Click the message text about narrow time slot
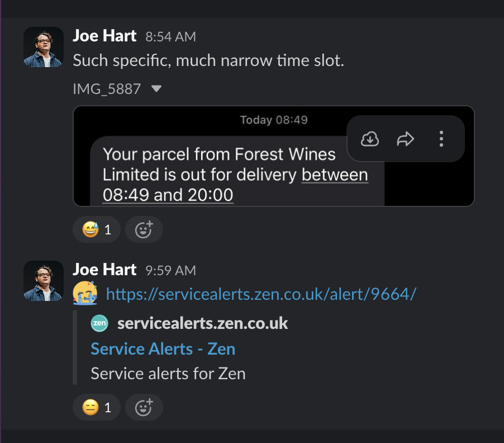 pyautogui.click(x=208, y=60)
